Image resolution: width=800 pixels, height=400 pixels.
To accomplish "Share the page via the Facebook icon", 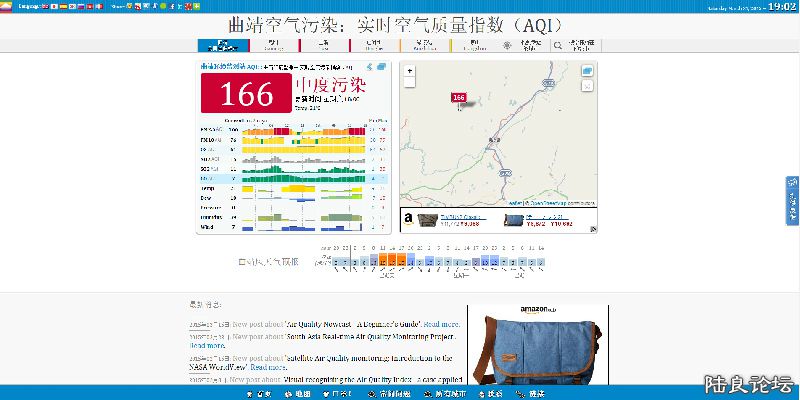I will click(x=172, y=6).
